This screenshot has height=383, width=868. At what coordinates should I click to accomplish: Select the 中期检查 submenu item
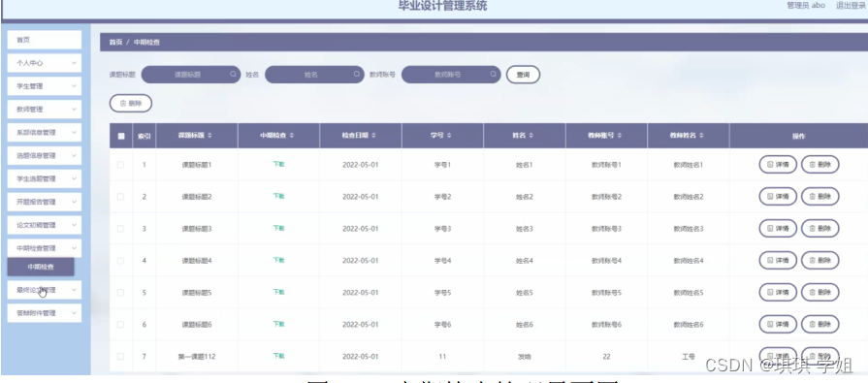pos(41,267)
